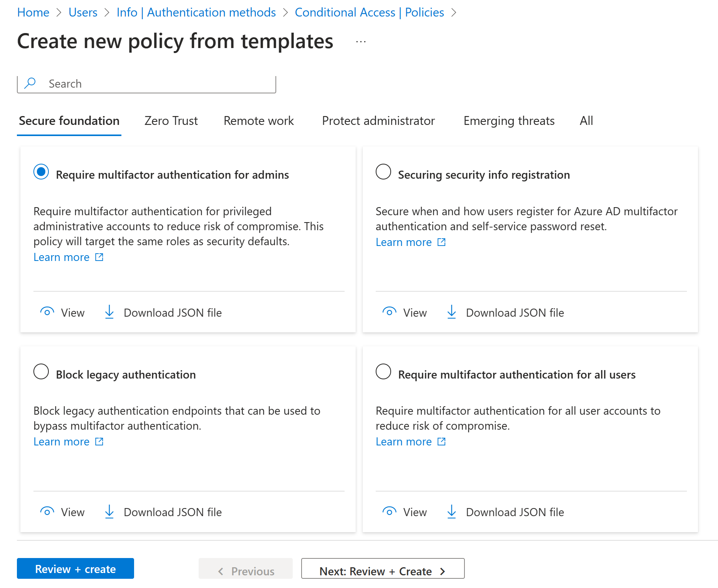This screenshot has height=588, width=718.
Task: Switch to the Zero Trust tab
Action: [x=171, y=121]
